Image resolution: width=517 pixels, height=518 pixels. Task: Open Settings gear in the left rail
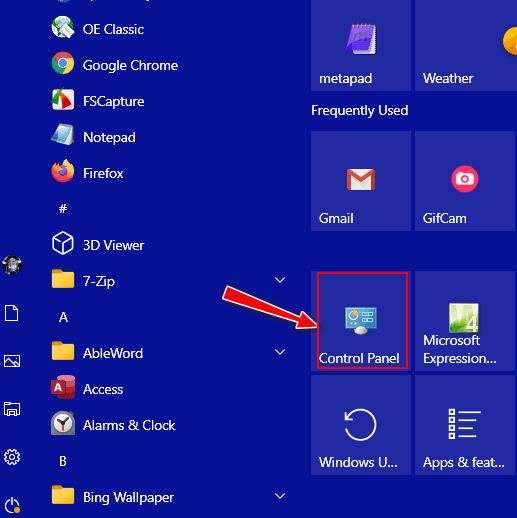click(x=12, y=457)
